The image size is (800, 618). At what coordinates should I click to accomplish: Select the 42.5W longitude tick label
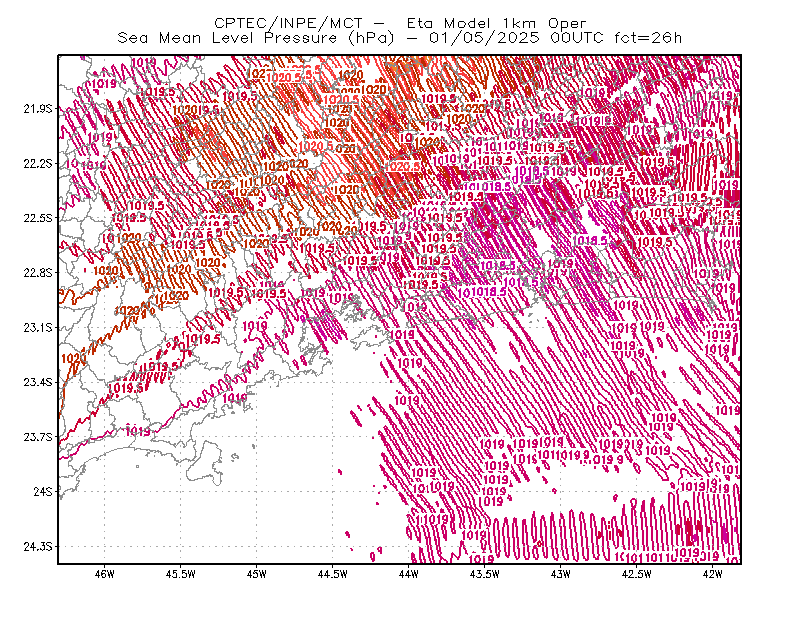coord(636,574)
